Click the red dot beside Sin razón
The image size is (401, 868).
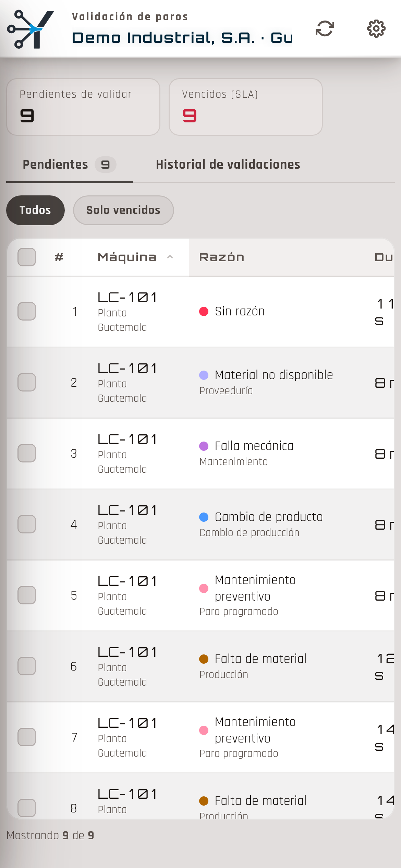tap(204, 311)
